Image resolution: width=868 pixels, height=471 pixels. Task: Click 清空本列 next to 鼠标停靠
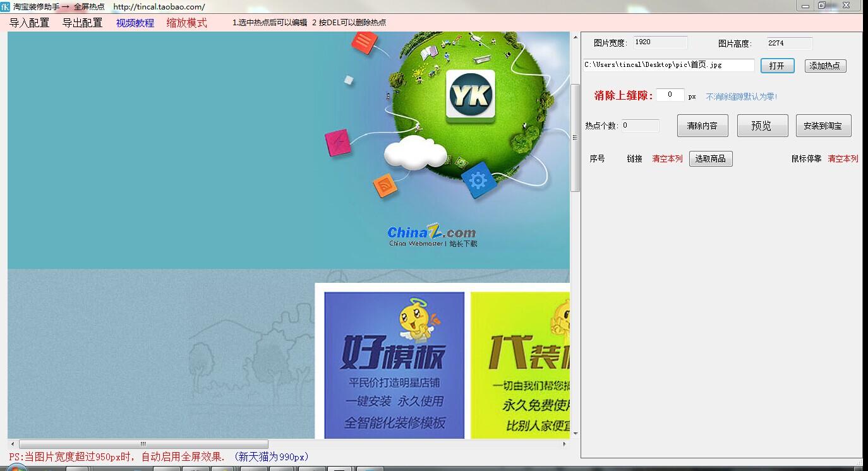click(x=843, y=159)
